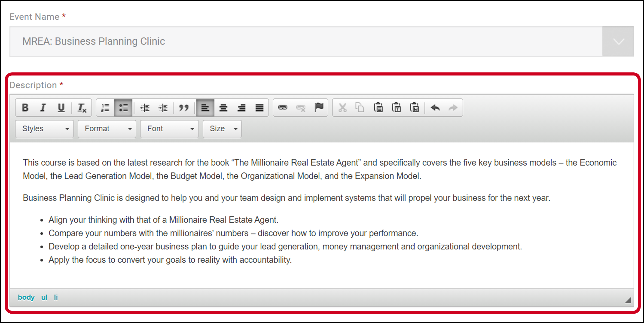Undo the last edit

435,108
